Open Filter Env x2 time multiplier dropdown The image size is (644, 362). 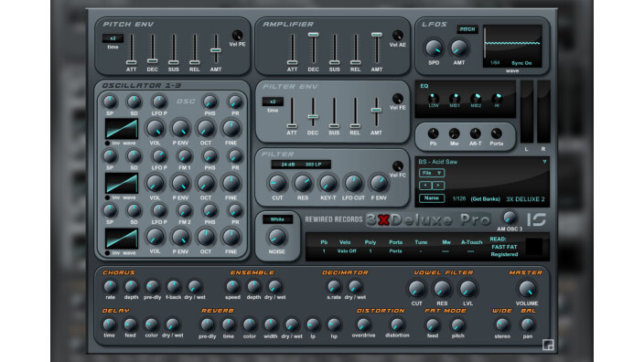pos(273,101)
